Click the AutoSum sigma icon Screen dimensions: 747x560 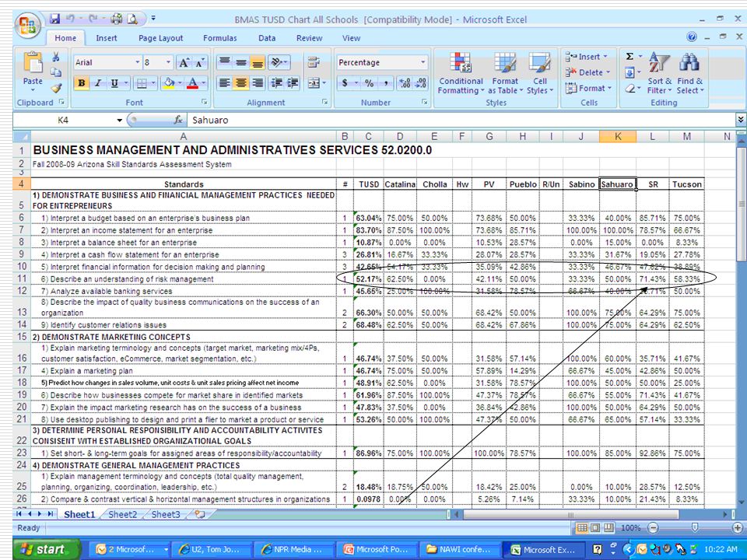click(x=630, y=57)
